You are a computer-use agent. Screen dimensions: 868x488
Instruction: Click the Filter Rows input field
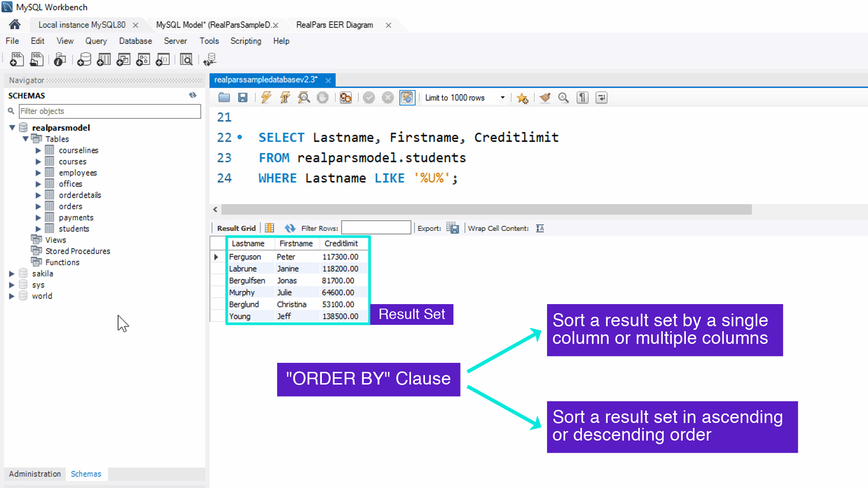pyautogui.click(x=376, y=228)
